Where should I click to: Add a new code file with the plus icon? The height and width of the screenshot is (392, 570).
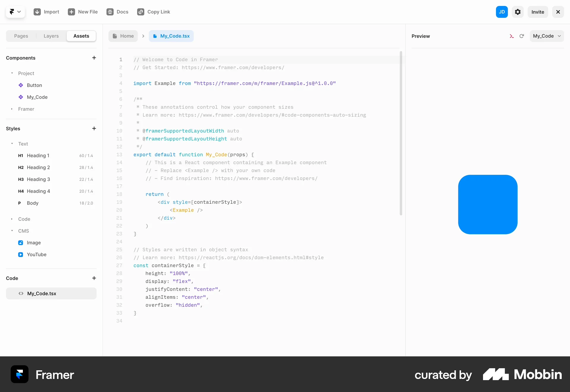tap(94, 278)
